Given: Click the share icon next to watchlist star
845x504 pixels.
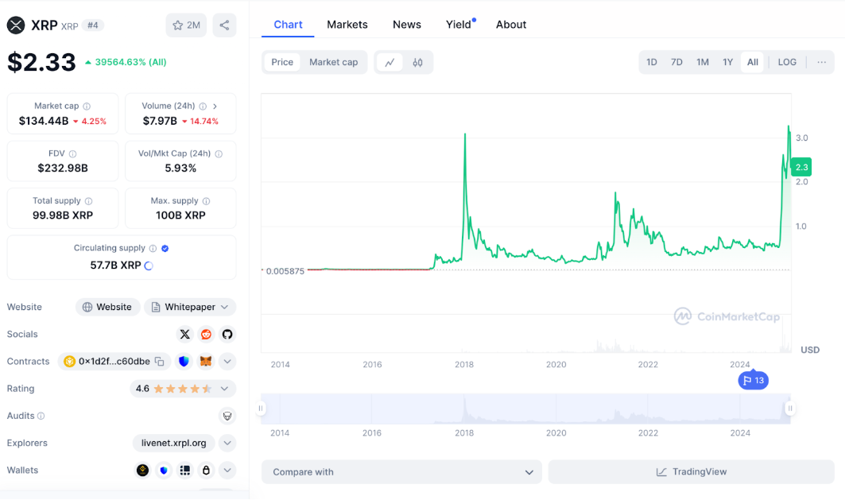Looking at the screenshot, I should [224, 25].
